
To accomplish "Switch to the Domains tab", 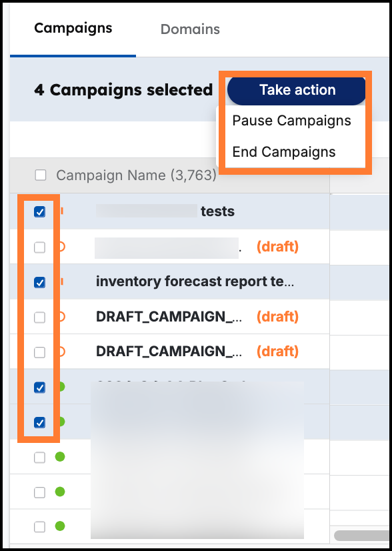I will click(190, 29).
